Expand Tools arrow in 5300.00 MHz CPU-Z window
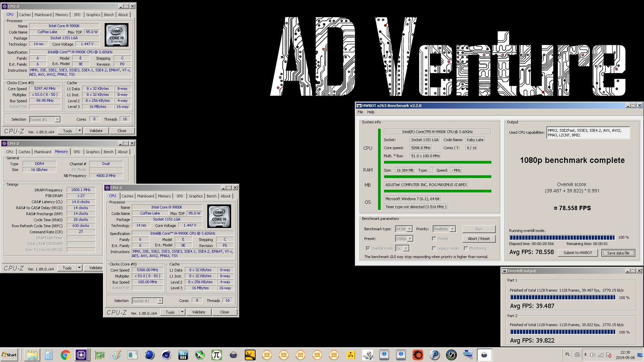 [182, 312]
